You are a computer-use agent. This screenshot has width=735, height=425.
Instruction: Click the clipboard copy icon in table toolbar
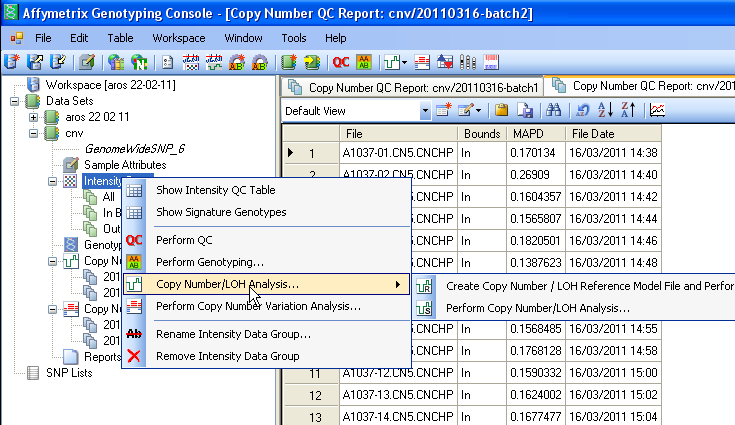(x=501, y=111)
